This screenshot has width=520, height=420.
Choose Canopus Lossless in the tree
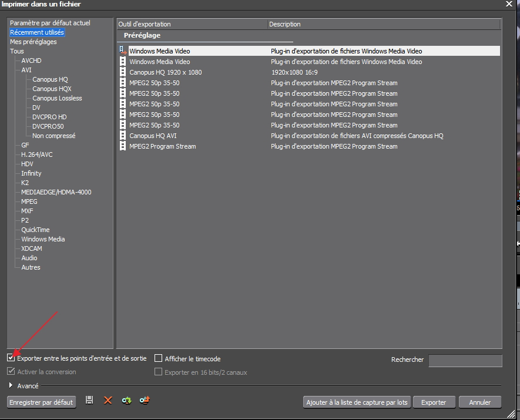(57, 98)
